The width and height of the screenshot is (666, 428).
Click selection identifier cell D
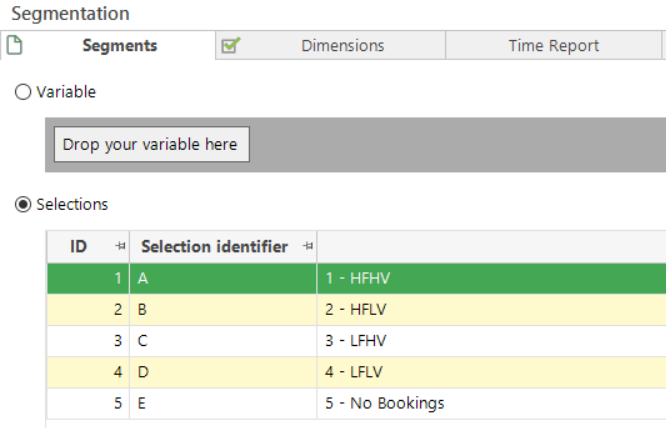pos(223,372)
